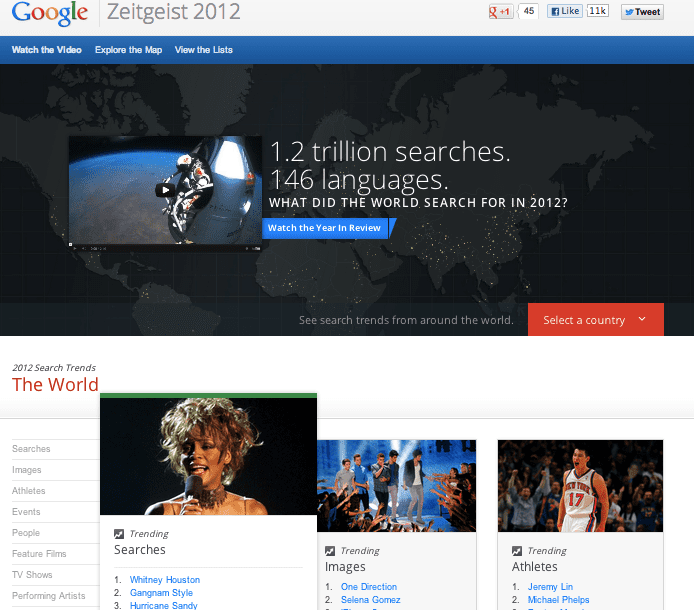The height and width of the screenshot is (610, 694).
Task: Click the Google +1 button
Action: click(501, 12)
